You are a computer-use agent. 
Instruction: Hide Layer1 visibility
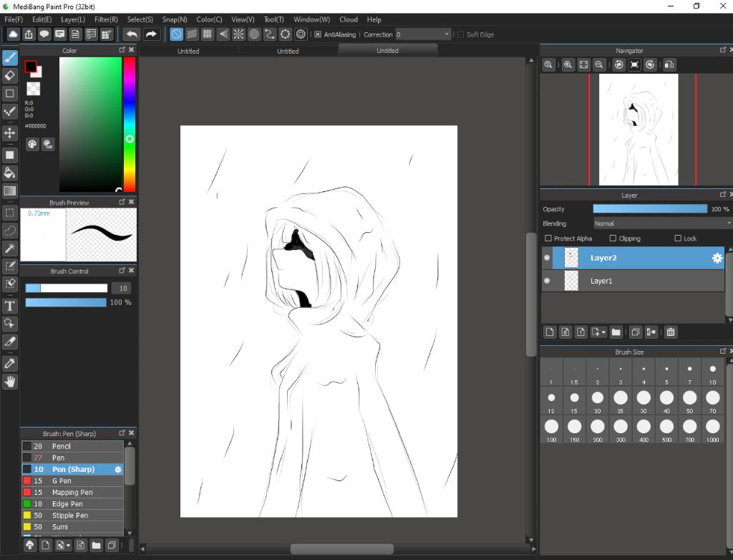click(547, 281)
